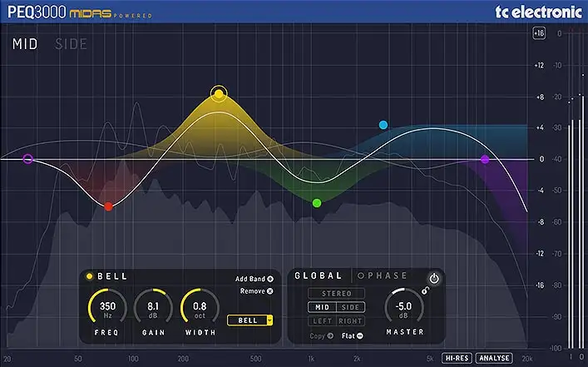Select LEFT channel mode
588x367 pixels.
[x=322, y=321]
